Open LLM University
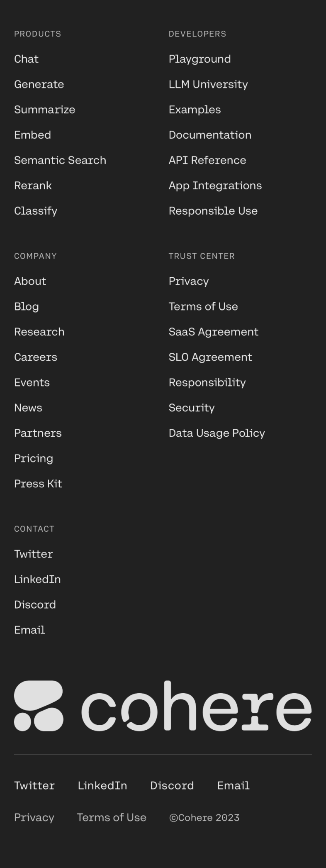 tap(208, 84)
